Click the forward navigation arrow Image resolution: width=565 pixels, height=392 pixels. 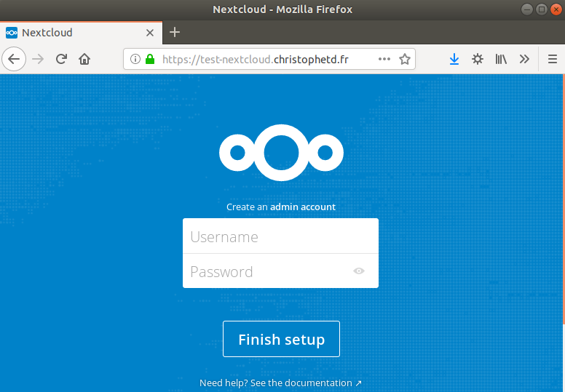pos(38,59)
